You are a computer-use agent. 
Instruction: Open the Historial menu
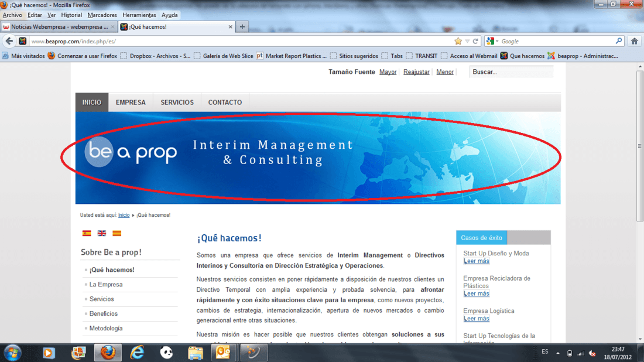71,15
